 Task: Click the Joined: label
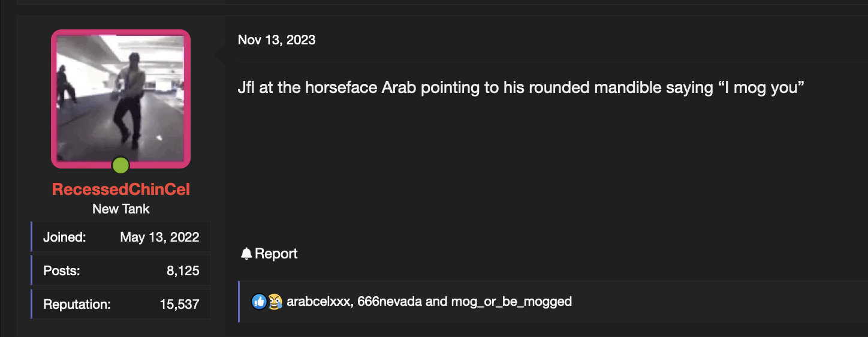click(65, 237)
